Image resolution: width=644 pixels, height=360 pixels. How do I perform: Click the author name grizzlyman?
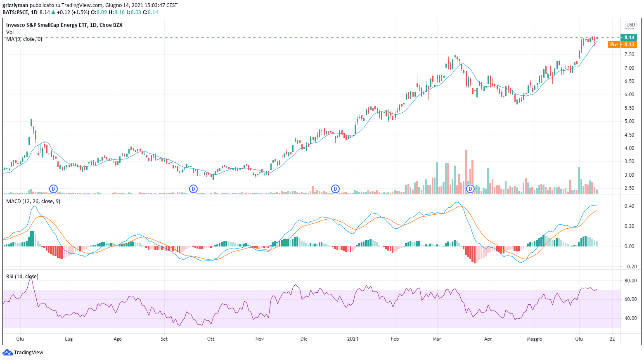tap(15, 5)
